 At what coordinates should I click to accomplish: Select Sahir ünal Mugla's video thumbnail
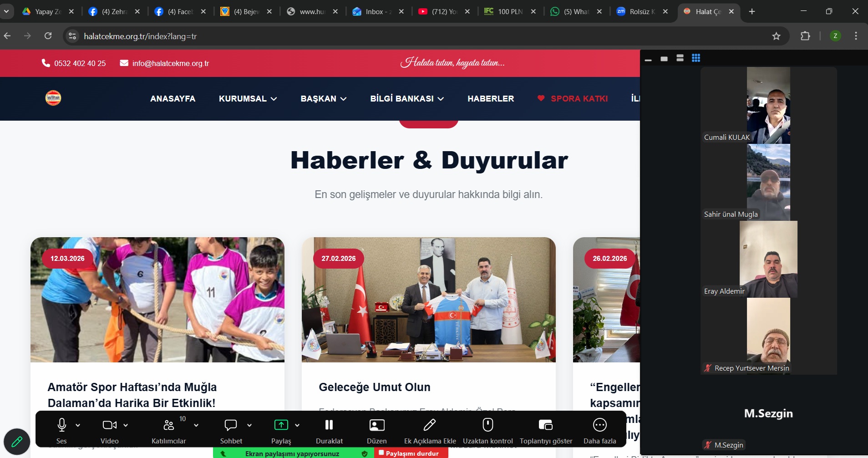768,182
